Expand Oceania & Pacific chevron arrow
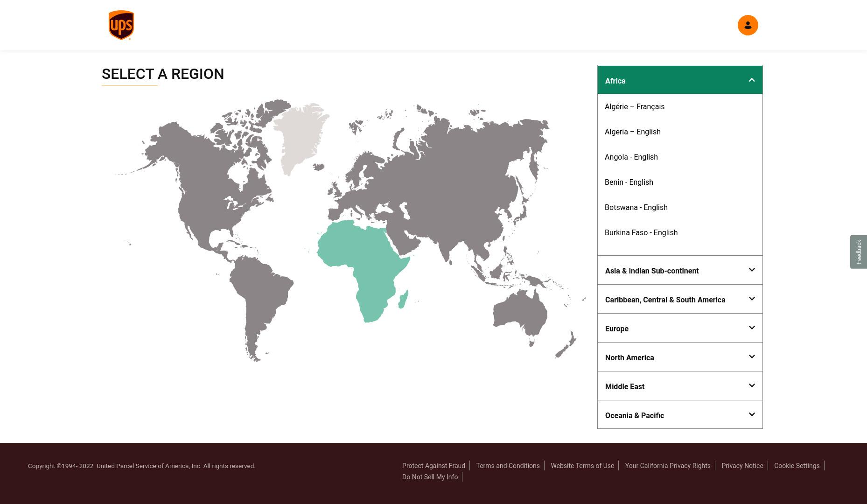This screenshot has width=867, height=504. pos(751,414)
